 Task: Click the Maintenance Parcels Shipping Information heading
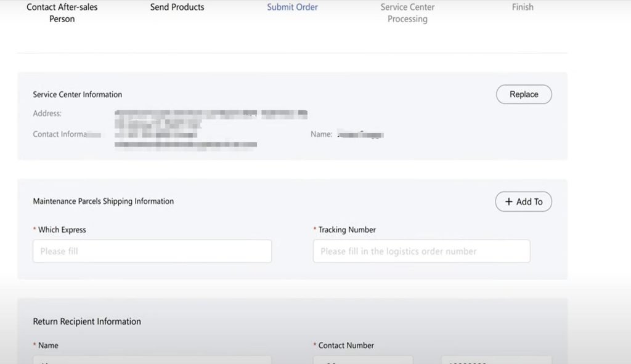tap(104, 201)
